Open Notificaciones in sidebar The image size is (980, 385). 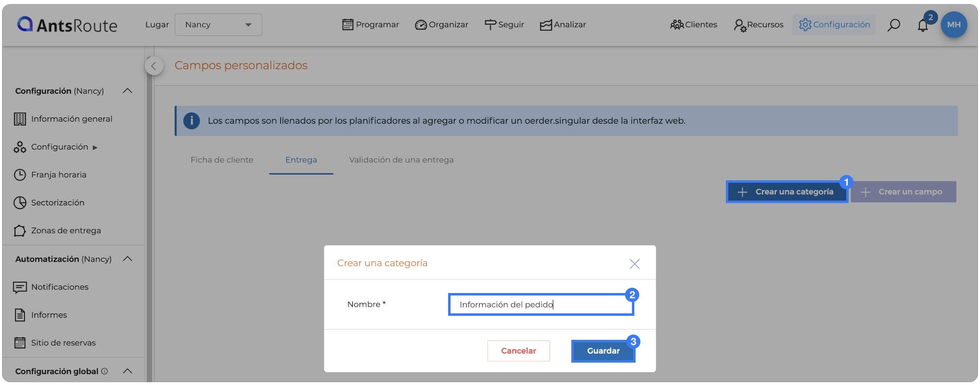coord(51,287)
